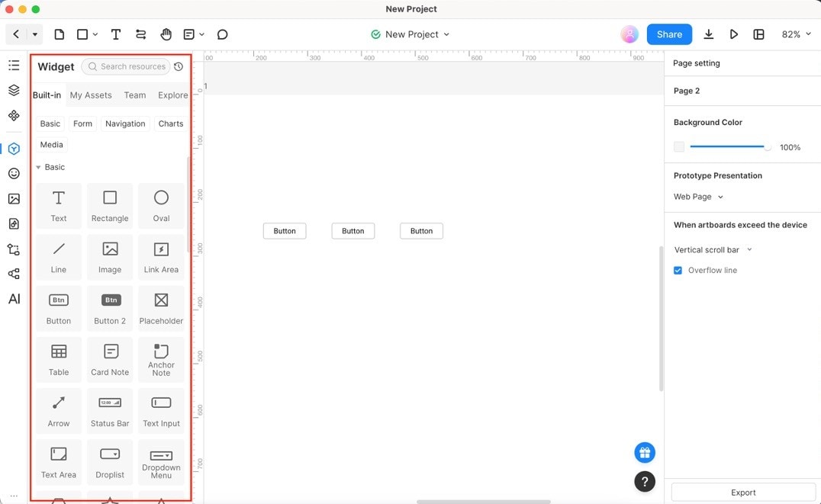Select the Dropdown Menu widget

(161, 462)
